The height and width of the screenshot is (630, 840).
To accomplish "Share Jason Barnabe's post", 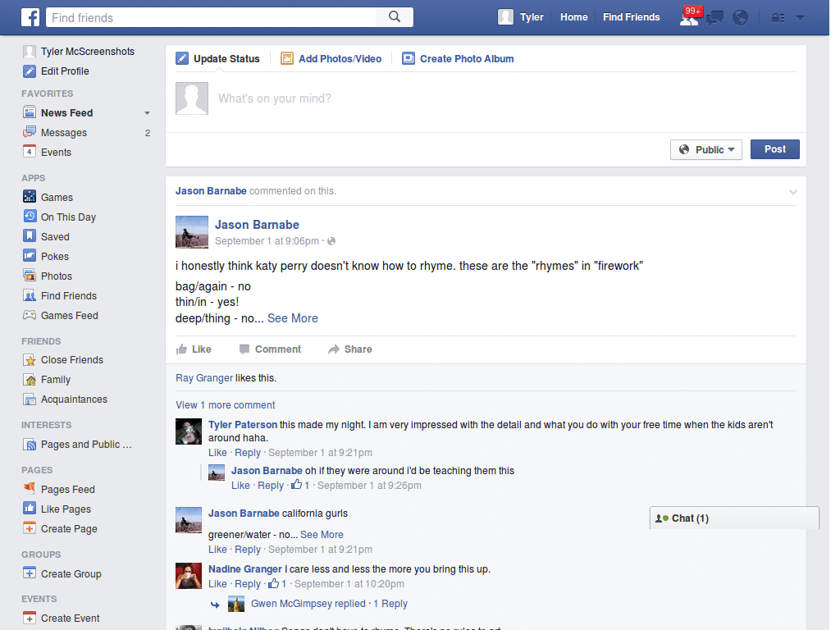I will pos(349,349).
